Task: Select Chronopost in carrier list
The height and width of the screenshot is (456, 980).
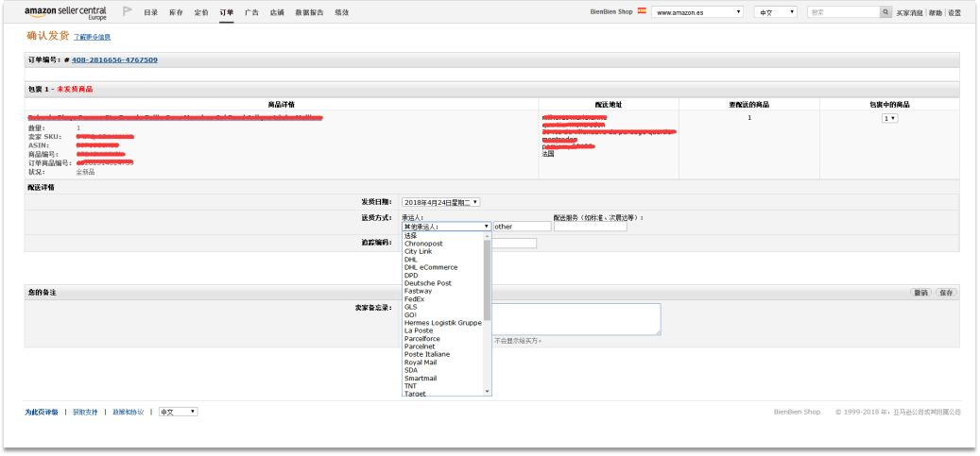Action: coord(423,244)
